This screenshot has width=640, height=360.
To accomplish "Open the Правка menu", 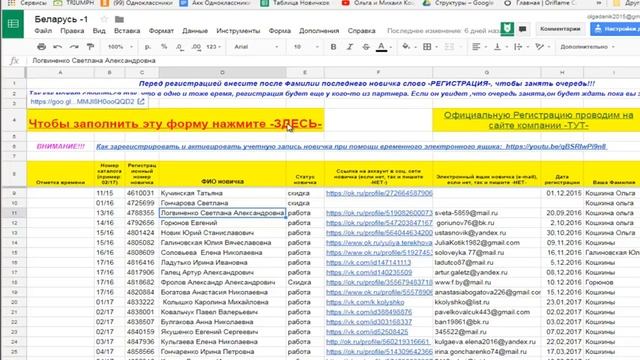I will pyautogui.click(x=72, y=31).
